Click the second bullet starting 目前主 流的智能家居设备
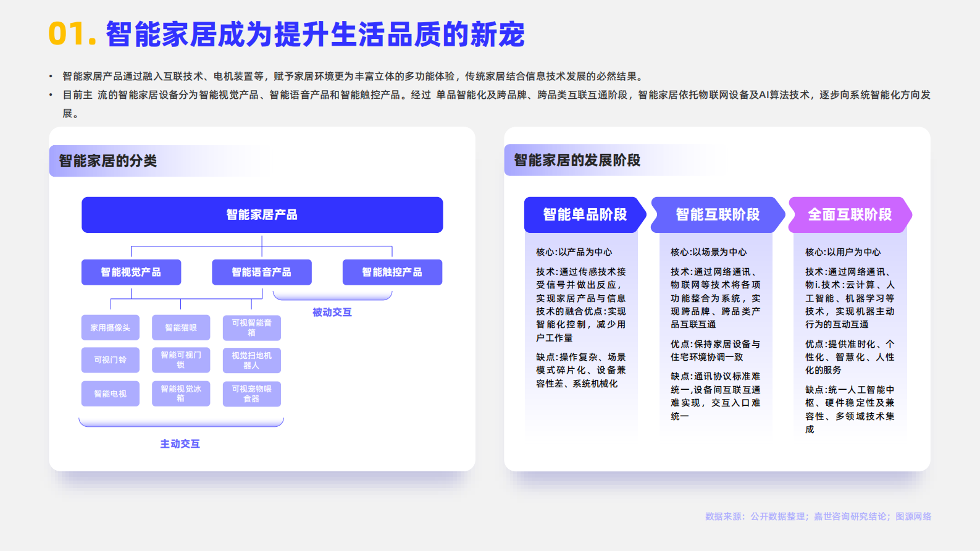The image size is (980, 551). pos(496,104)
